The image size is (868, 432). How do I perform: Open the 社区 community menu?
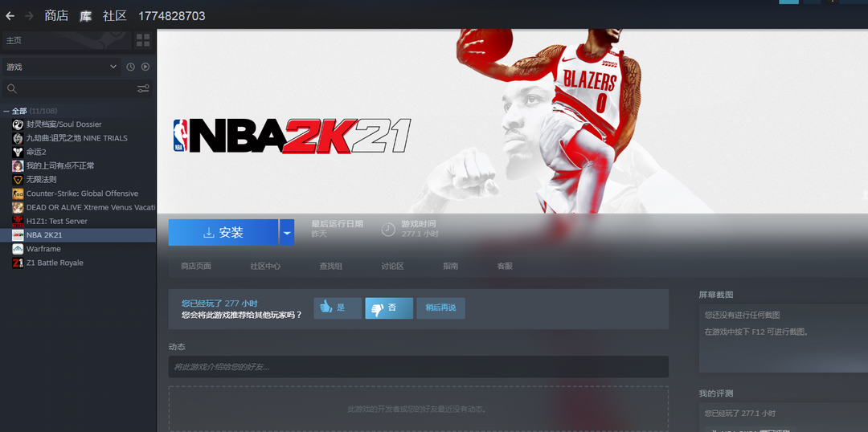(115, 16)
